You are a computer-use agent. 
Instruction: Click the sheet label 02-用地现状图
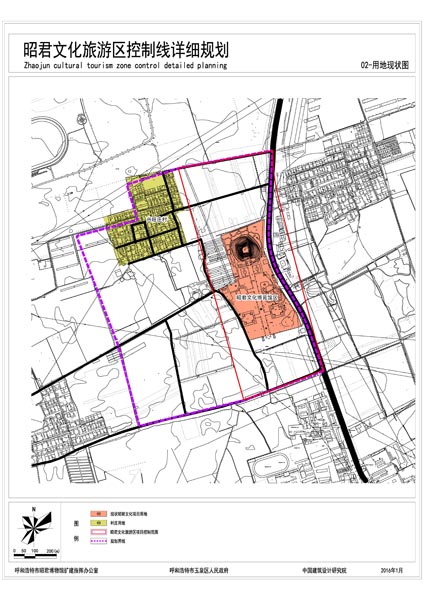pyautogui.click(x=384, y=65)
